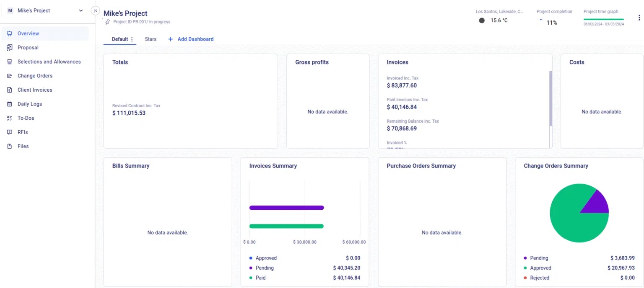Screen dimensions: 644x288
Task: Open Selections and Allowances page
Action: point(49,62)
